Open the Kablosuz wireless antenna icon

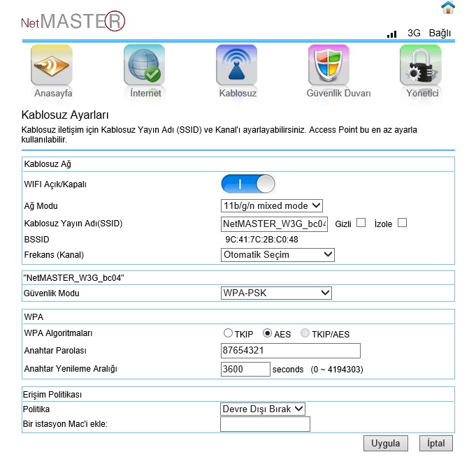click(x=237, y=65)
